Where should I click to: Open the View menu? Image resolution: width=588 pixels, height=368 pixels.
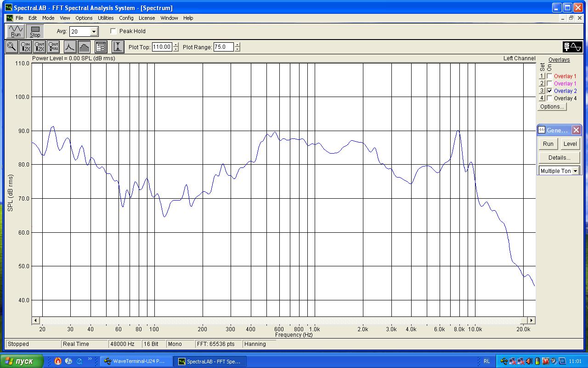tap(65, 18)
